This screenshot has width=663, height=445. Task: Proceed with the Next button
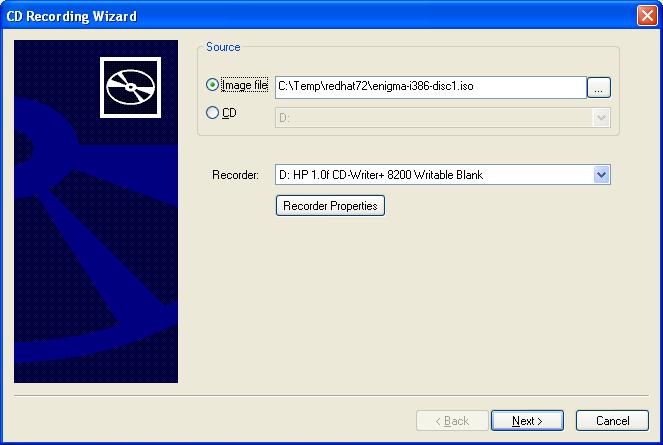click(x=527, y=421)
